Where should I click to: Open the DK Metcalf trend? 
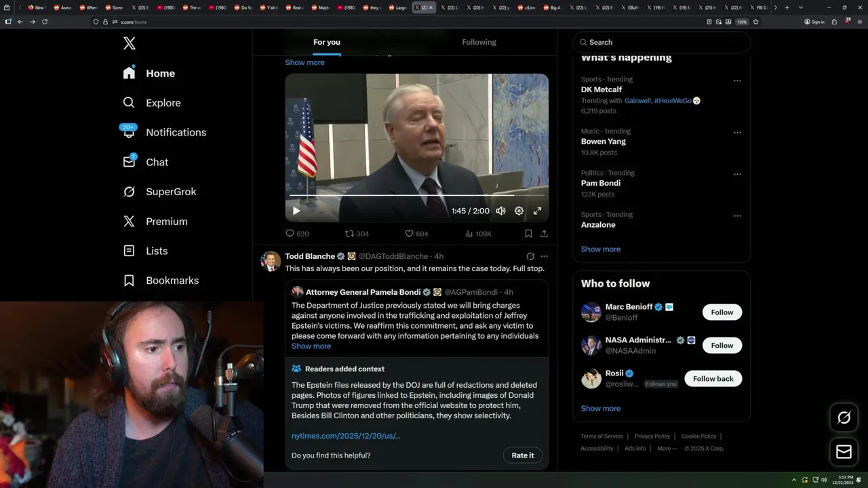(x=601, y=89)
